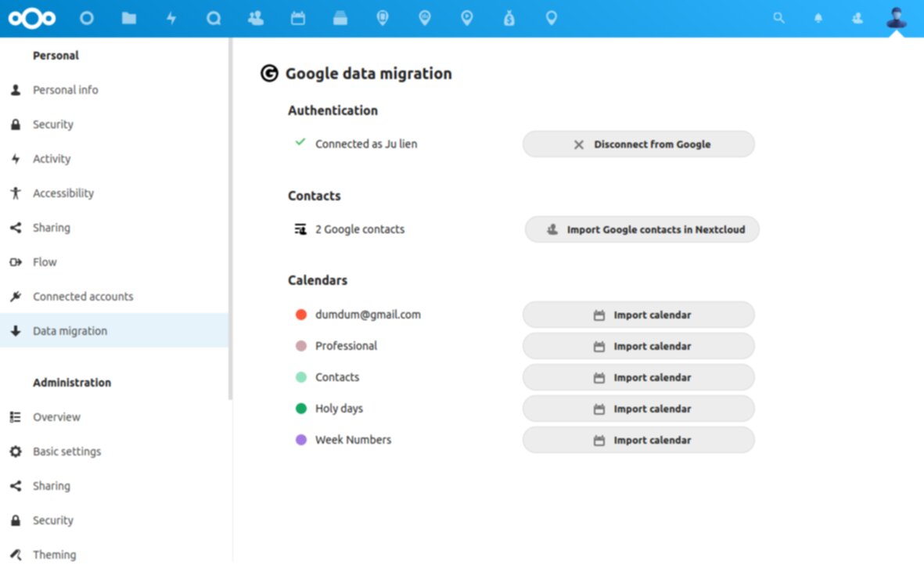Click the purple Week Numbers calendar color dot
This screenshot has width=924, height=565.
[x=301, y=440]
